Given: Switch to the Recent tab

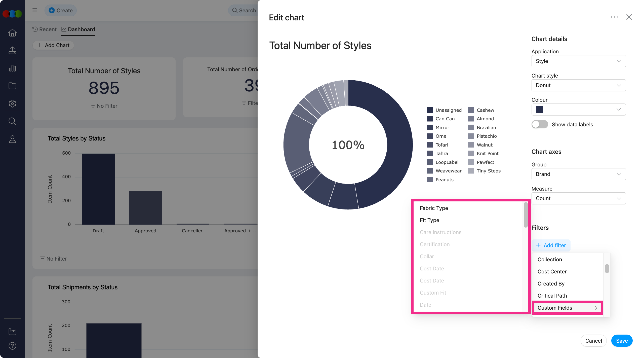Looking at the screenshot, I should pos(45,29).
